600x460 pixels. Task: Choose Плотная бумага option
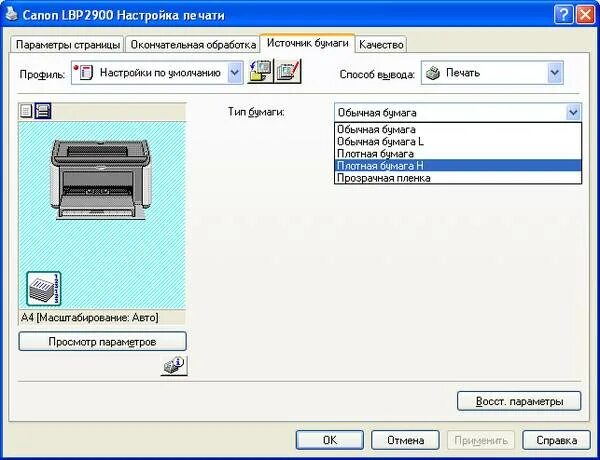tap(458, 154)
